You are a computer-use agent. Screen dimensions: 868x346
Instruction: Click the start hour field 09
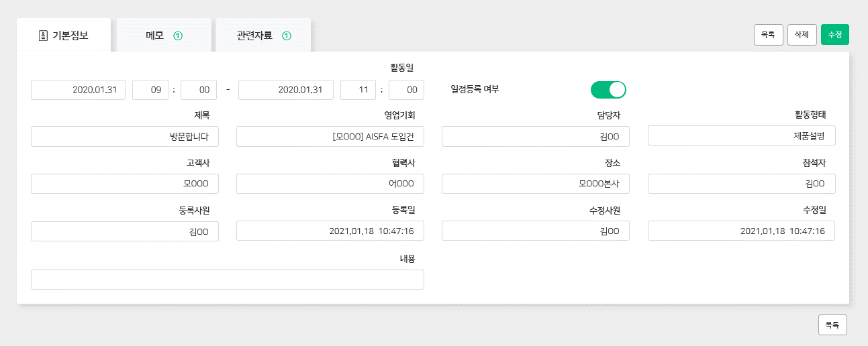(150, 90)
